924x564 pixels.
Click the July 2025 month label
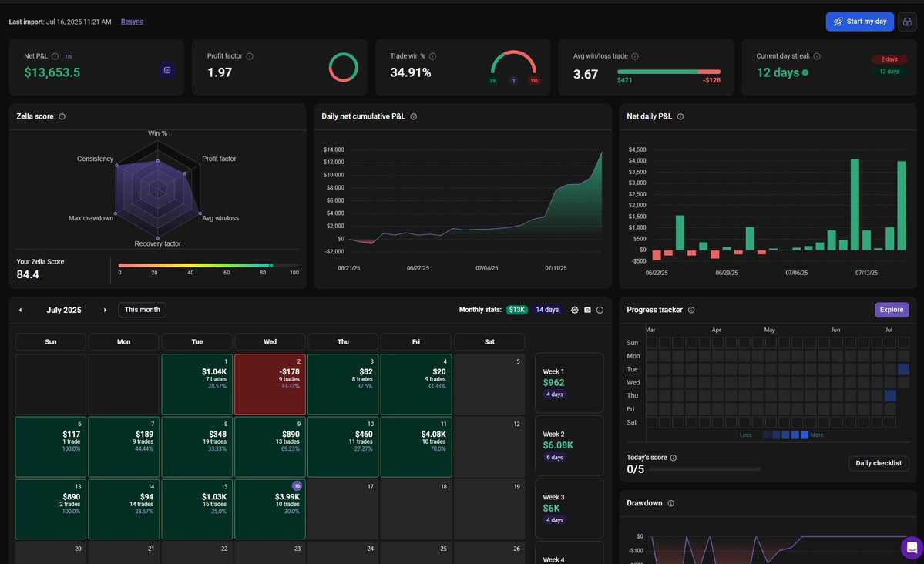pyautogui.click(x=64, y=310)
